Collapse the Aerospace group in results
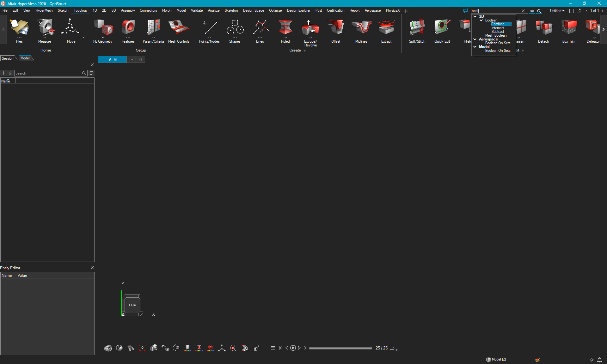The width and height of the screenshot is (607, 364). (x=475, y=39)
